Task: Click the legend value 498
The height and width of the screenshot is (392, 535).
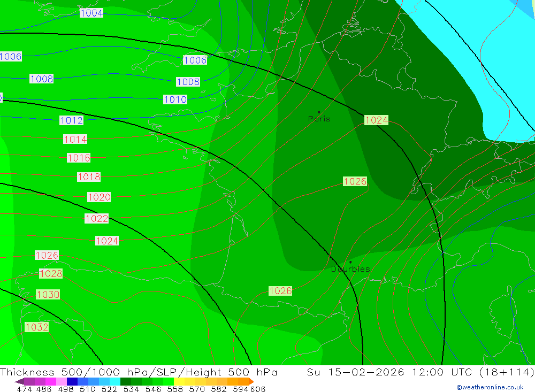Action: 65,389
